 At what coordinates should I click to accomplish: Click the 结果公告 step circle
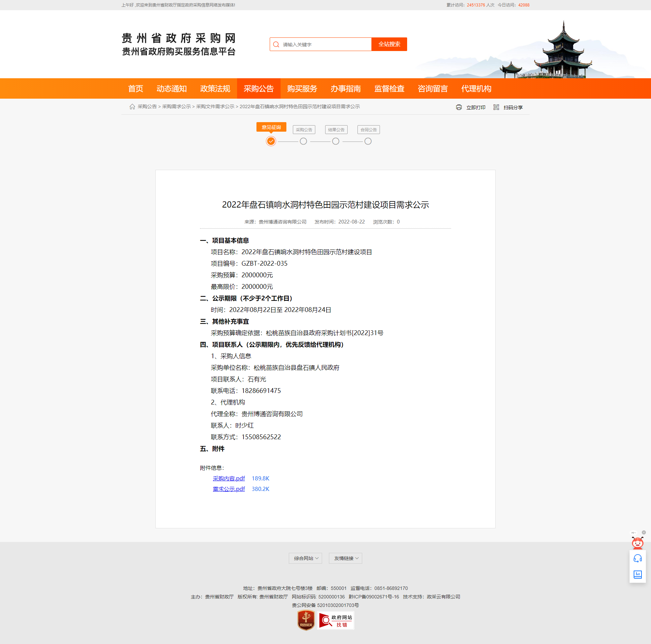(336, 141)
